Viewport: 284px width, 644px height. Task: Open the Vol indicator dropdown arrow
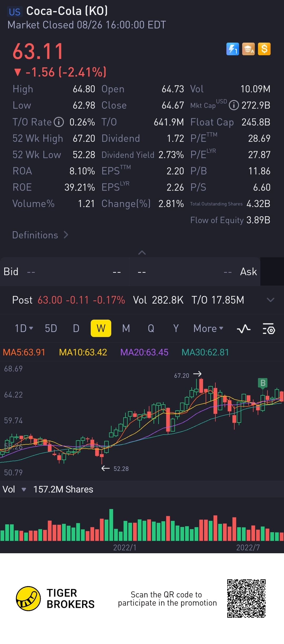24,490
